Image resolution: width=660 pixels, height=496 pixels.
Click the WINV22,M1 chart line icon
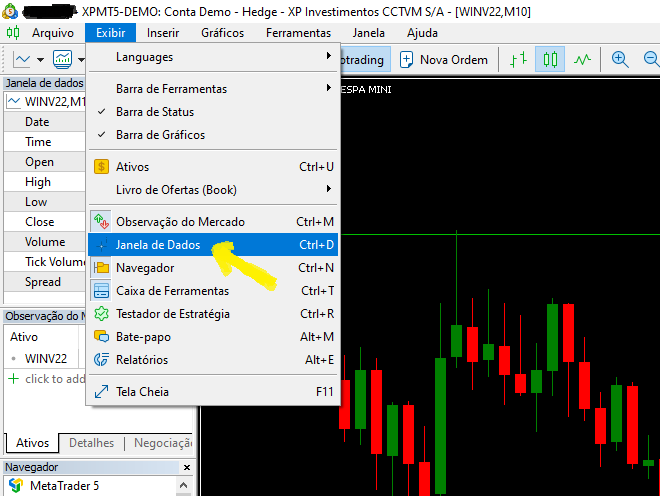coord(13,101)
